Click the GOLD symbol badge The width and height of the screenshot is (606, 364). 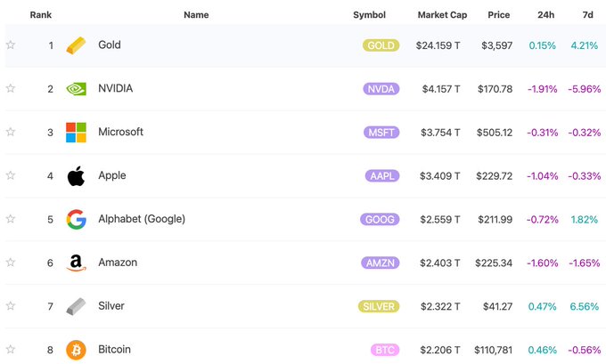coord(381,45)
